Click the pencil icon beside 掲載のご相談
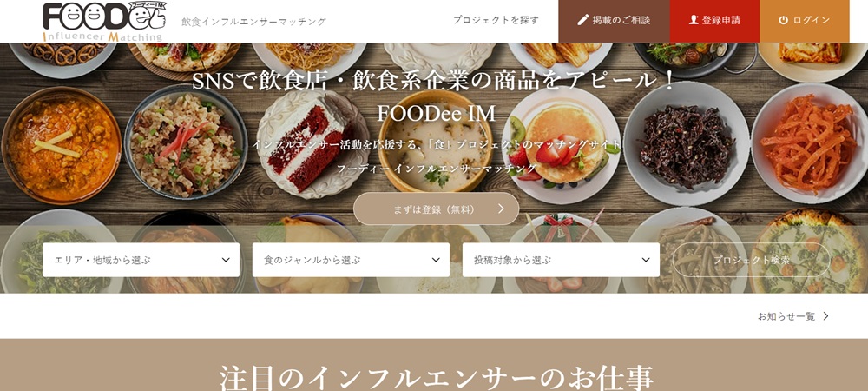 pos(583,20)
